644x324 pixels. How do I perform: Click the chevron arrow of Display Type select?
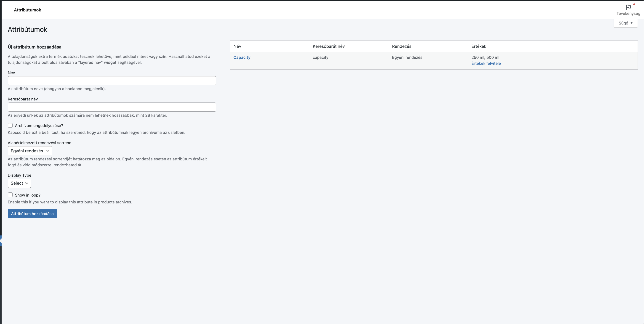point(27,183)
